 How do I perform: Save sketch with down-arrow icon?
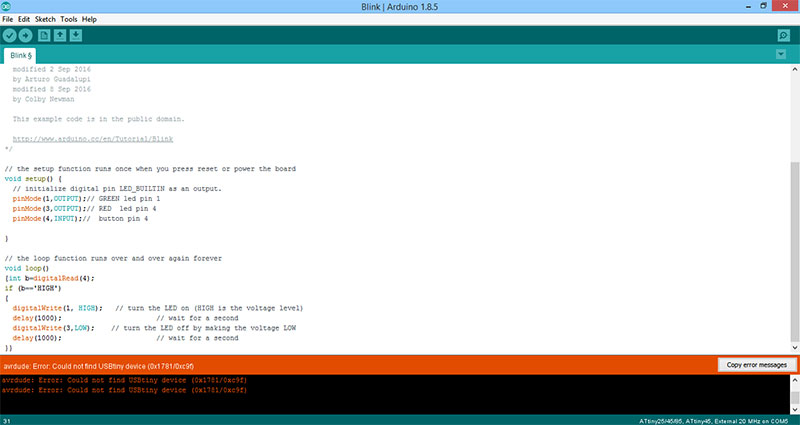(x=76, y=35)
